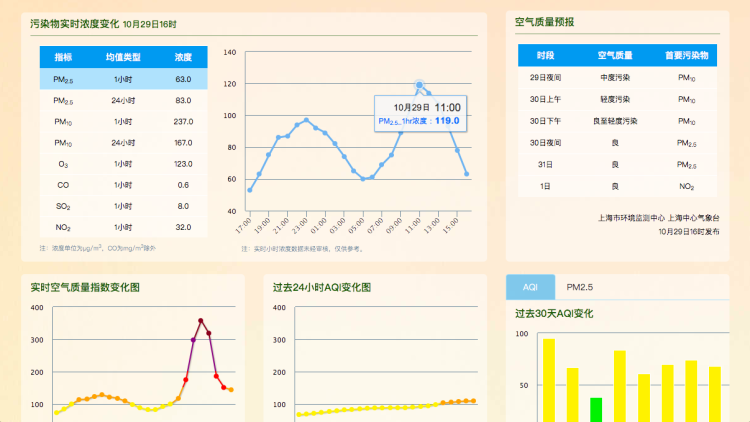Image resolution: width=750 pixels, height=422 pixels.
Task: Select the 29日夜间 forecast row
Action: click(x=617, y=77)
